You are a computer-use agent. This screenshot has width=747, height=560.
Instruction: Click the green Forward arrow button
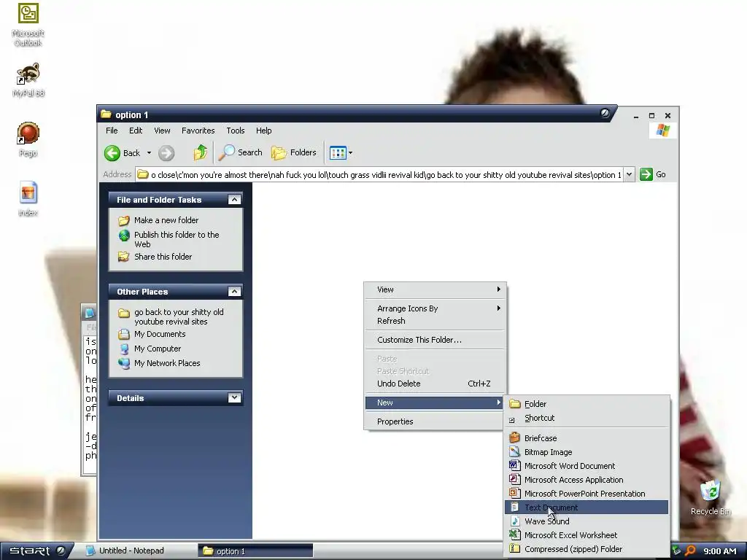pyautogui.click(x=166, y=153)
